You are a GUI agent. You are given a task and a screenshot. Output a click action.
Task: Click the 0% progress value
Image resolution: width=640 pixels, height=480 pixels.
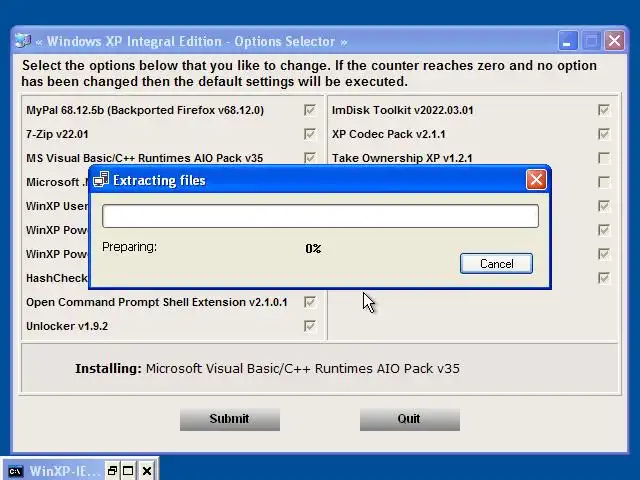(x=313, y=249)
